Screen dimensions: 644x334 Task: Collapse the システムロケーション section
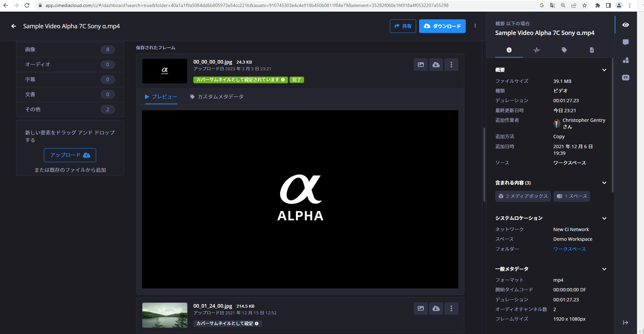[x=604, y=218]
